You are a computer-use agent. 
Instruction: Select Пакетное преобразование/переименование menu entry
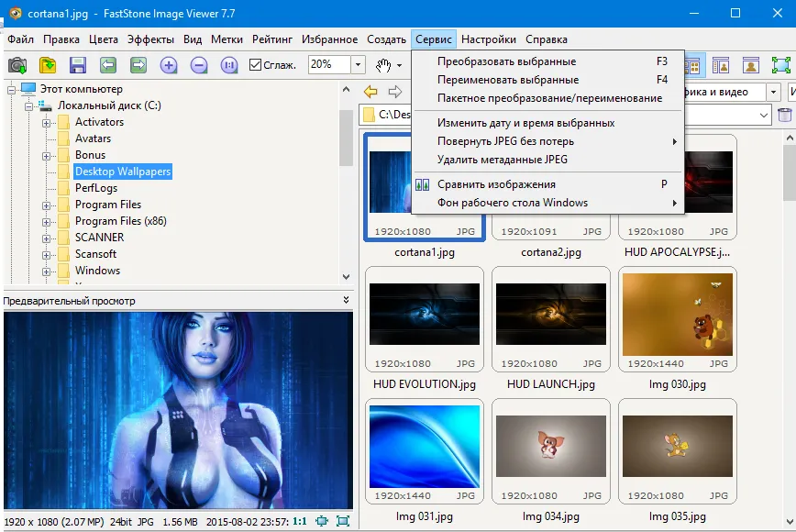coord(548,98)
